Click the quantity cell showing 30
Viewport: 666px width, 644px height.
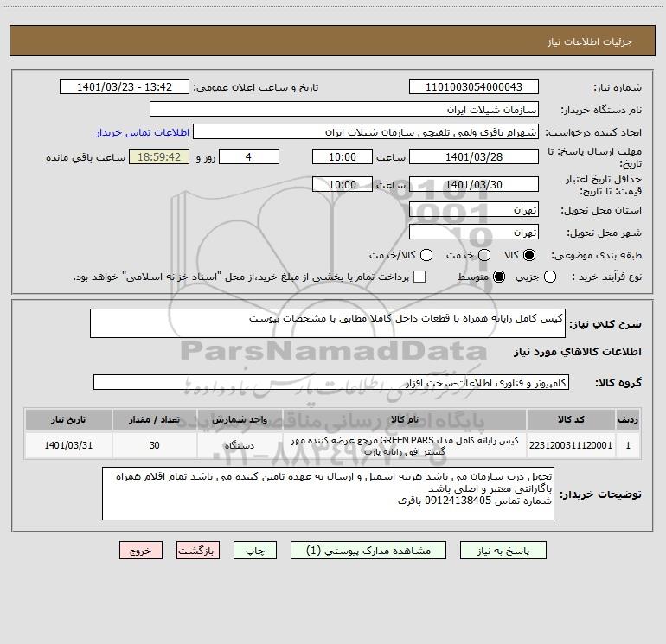(x=154, y=445)
